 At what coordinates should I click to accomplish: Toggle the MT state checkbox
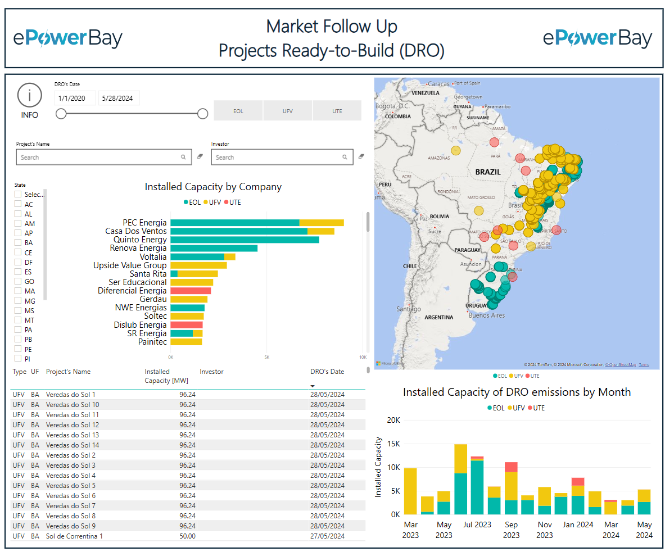pos(18,320)
